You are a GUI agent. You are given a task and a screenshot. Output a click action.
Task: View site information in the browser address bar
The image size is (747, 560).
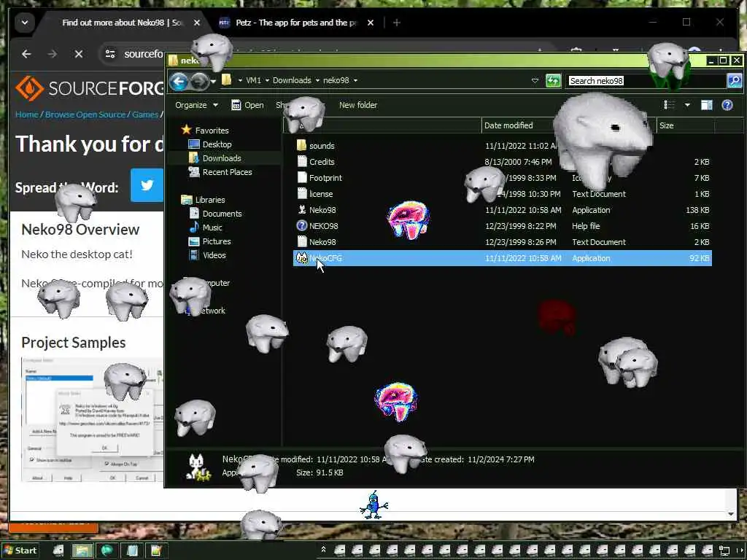pos(110,54)
